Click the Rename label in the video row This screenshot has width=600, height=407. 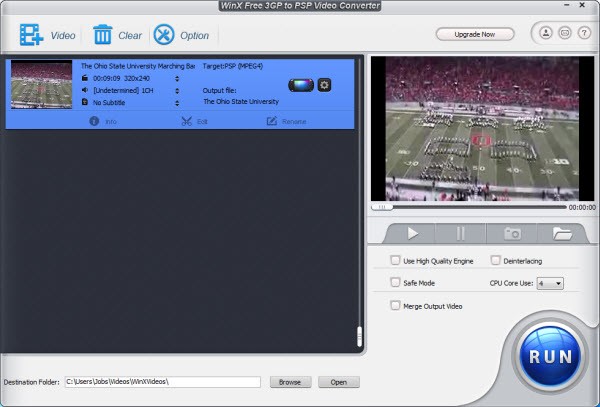tap(294, 122)
